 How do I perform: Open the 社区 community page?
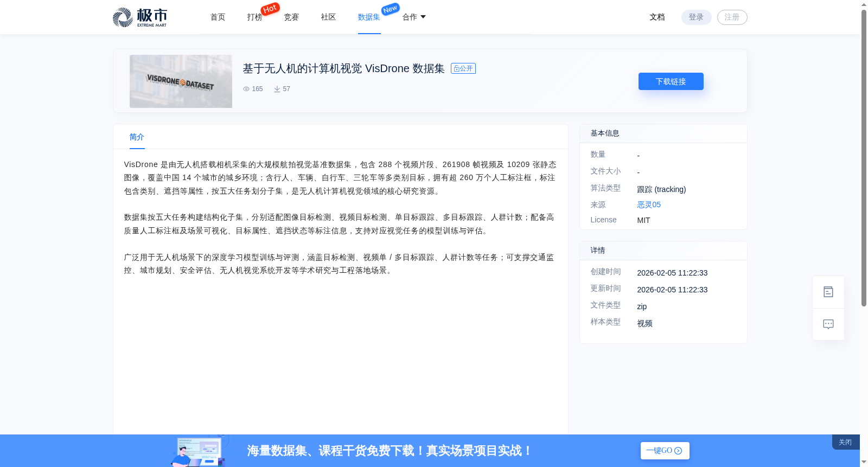coord(328,17)
